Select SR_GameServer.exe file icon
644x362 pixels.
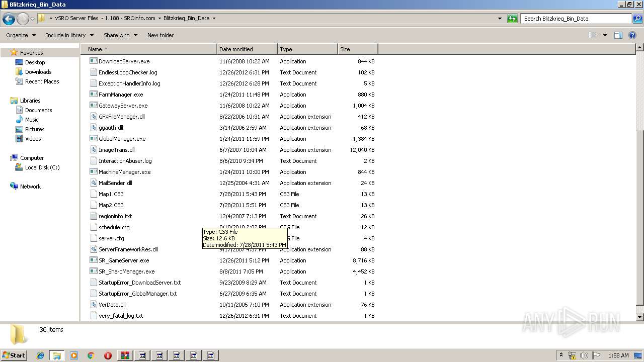tap(93, 260)
